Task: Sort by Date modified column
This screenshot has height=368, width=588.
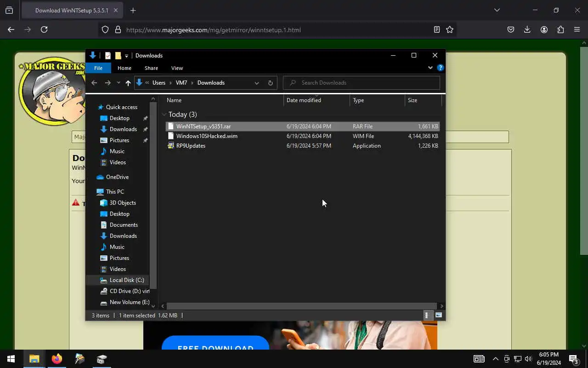Action: [304, 100]
